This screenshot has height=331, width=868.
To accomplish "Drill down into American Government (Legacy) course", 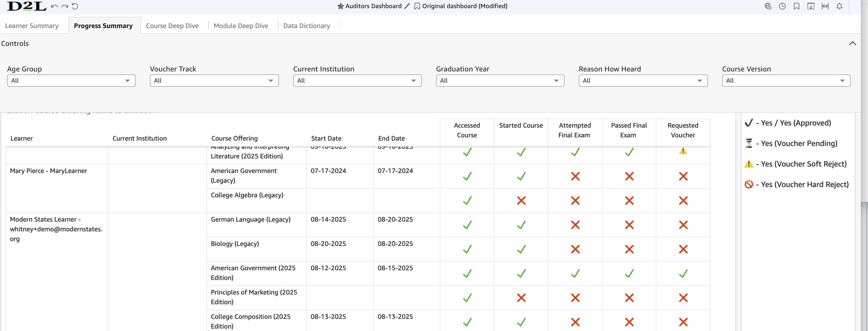I will [244, 176].
